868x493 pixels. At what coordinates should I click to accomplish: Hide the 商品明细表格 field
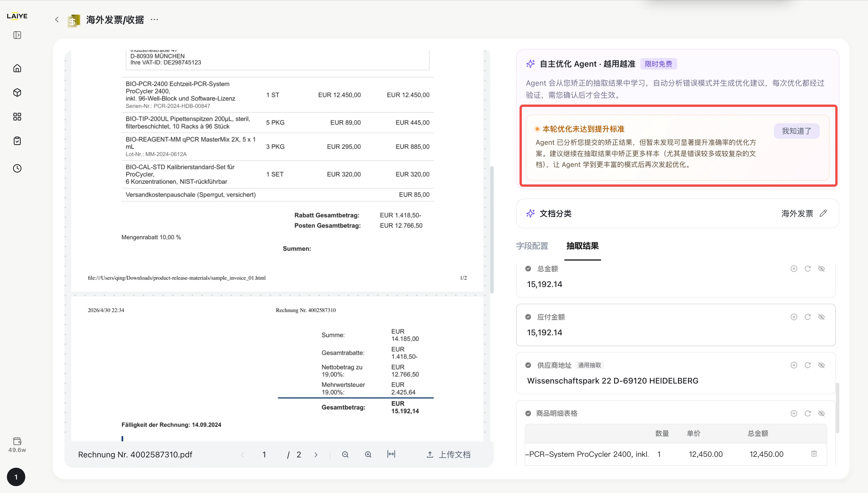pos(821,413)
